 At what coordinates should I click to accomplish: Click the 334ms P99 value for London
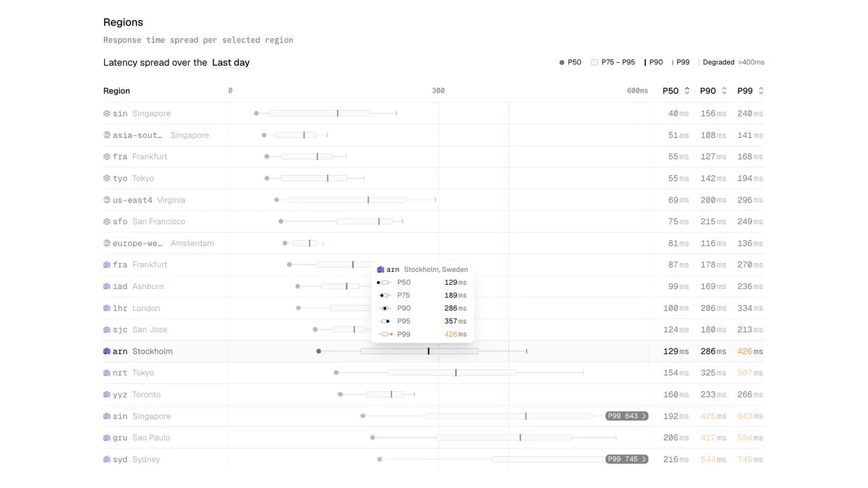(x=750, y=308)
